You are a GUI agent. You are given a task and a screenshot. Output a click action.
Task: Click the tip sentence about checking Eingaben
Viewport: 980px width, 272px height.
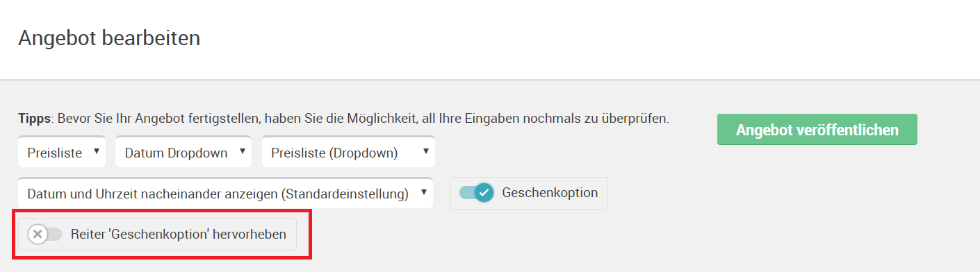[361, 119]
